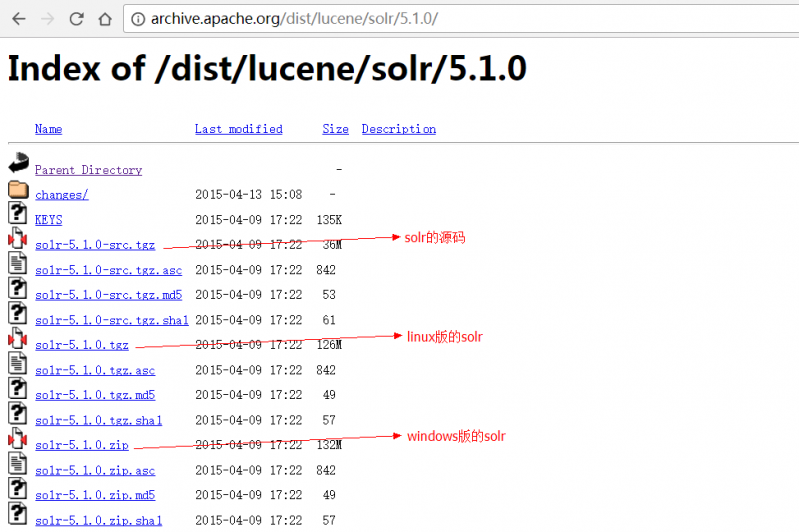This screenshot has height=532, width=799.
Task: Open the KEYS file link
Action: point(48,220)
